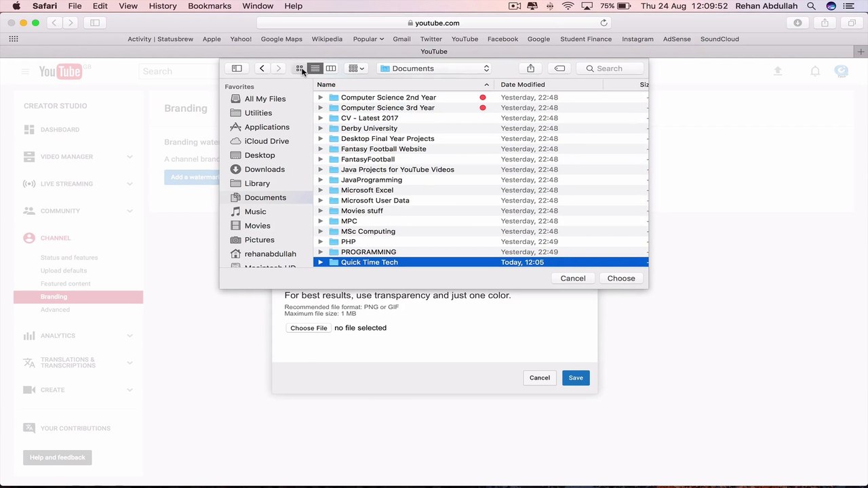868x488 pixels.
Task: Select Documents in Favorites sidebar
Action: tap(265, 198)
